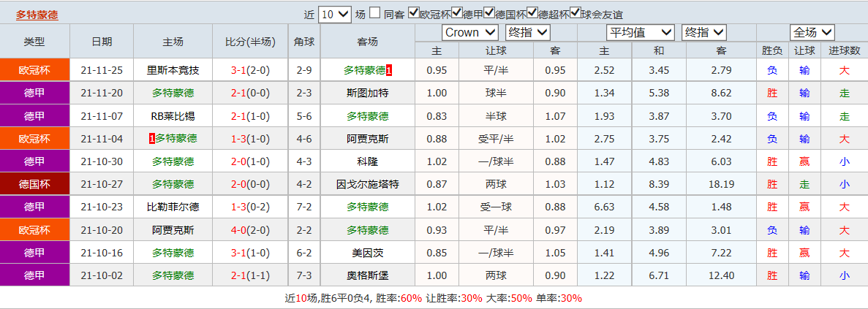868x309 pixels.
Task: Open the 多特蒙德 team link in header
Action: pos(37,15)
